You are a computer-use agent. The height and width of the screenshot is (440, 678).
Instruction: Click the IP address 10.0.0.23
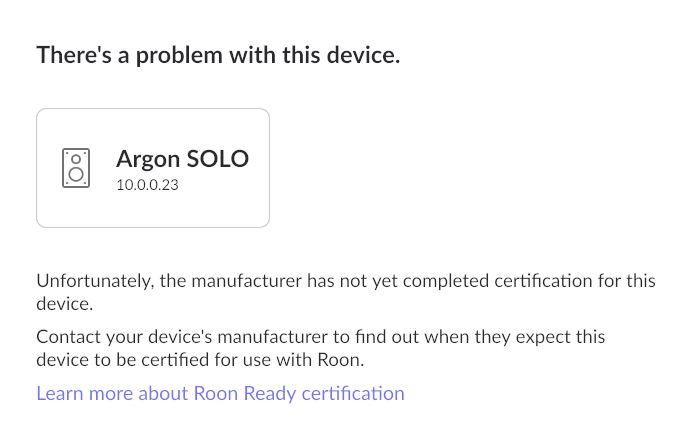(147, 184)
